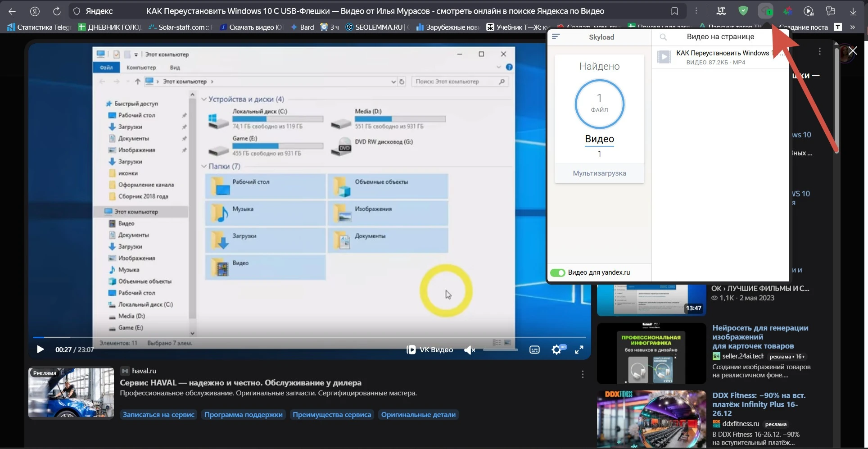Close the video viewer with the X
The image size is (868, 449).
(x=853, y=50)
